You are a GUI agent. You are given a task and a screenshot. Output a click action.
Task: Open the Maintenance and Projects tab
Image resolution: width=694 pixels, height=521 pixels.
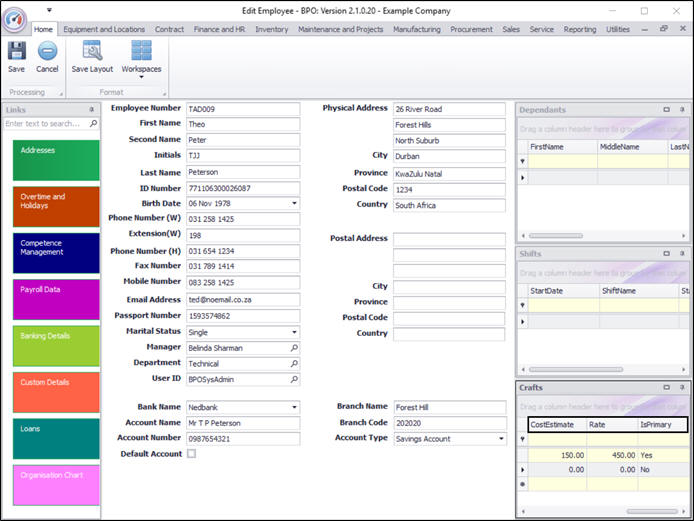[x=340, y=30]
